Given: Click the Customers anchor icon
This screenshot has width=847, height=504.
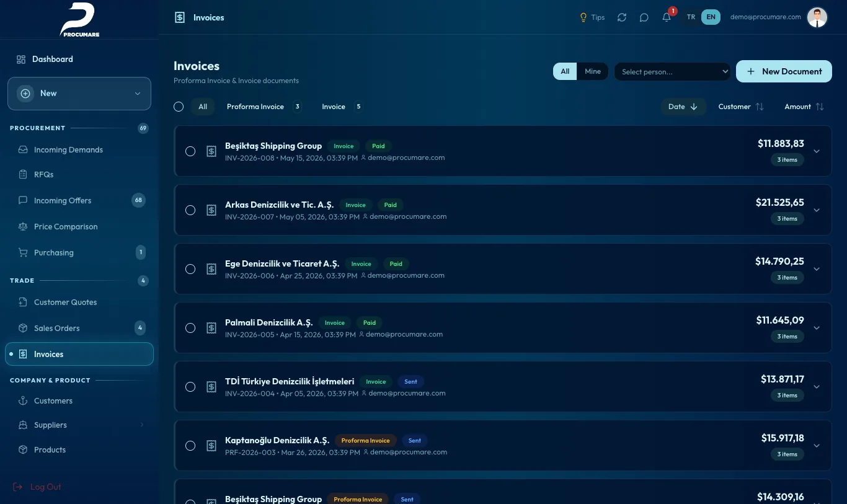Looking at the screenshot, I should point(23,401).
